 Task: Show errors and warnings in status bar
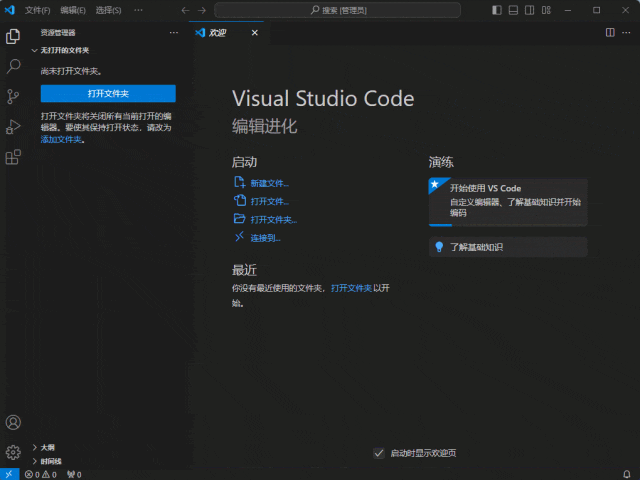click(40, 474)
